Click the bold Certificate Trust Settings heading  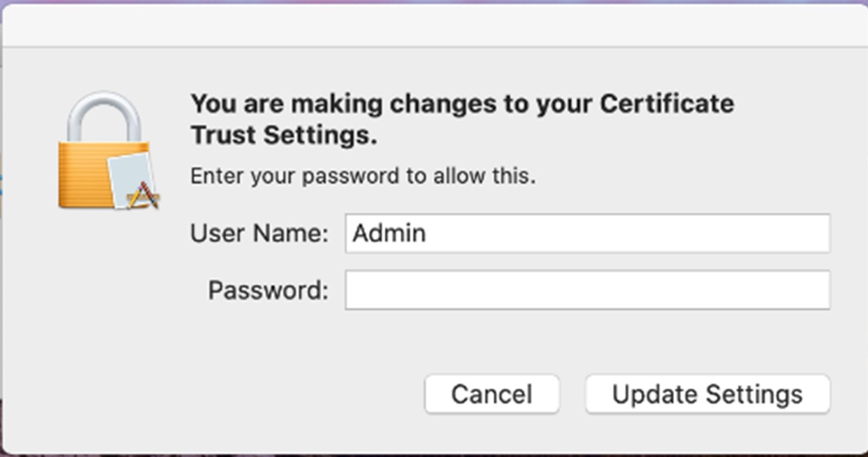pos(462,119)
